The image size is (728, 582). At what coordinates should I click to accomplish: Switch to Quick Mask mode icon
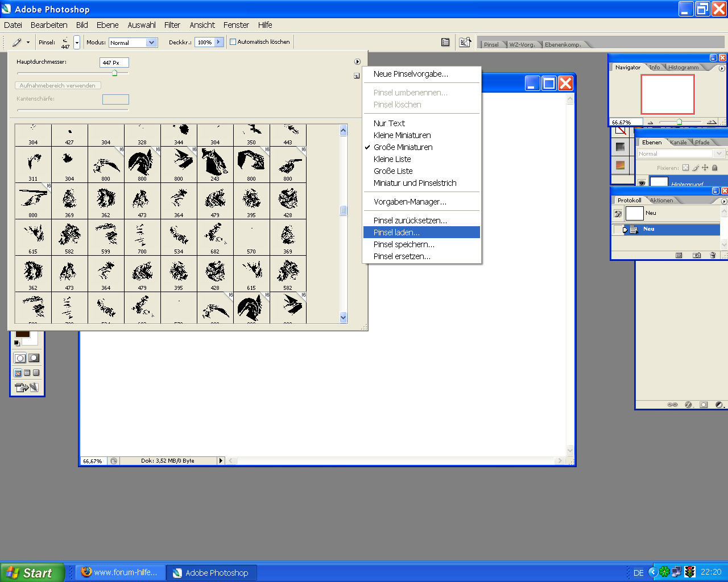tap(34, 358)
